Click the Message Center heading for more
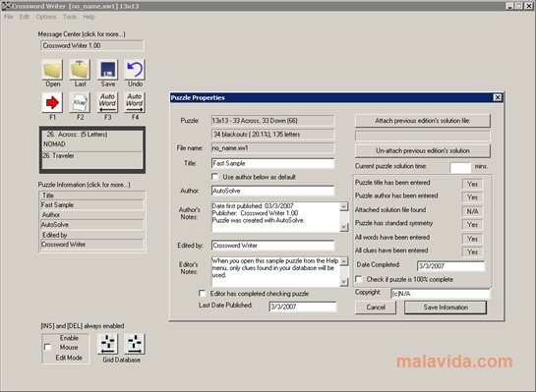Image resolution: width=536 pixels, height=392 pixels. pyautogui.click(x=82, y=34)
